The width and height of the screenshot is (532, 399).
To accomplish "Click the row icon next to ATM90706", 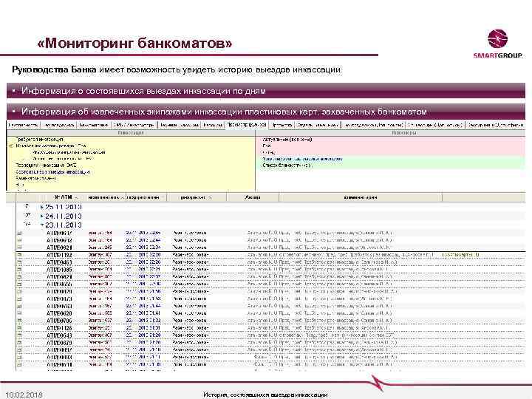I will [19, 320].
